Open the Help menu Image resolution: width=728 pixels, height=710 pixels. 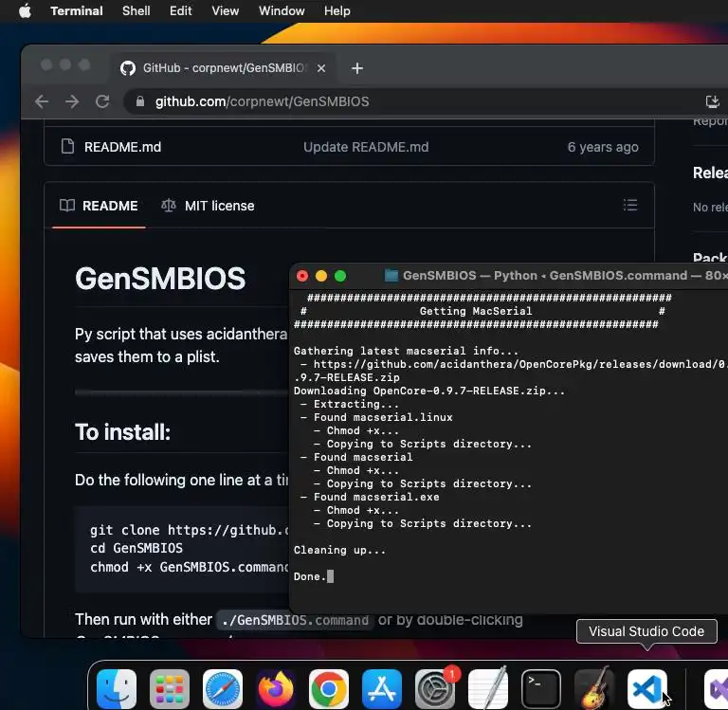(337, 10)
